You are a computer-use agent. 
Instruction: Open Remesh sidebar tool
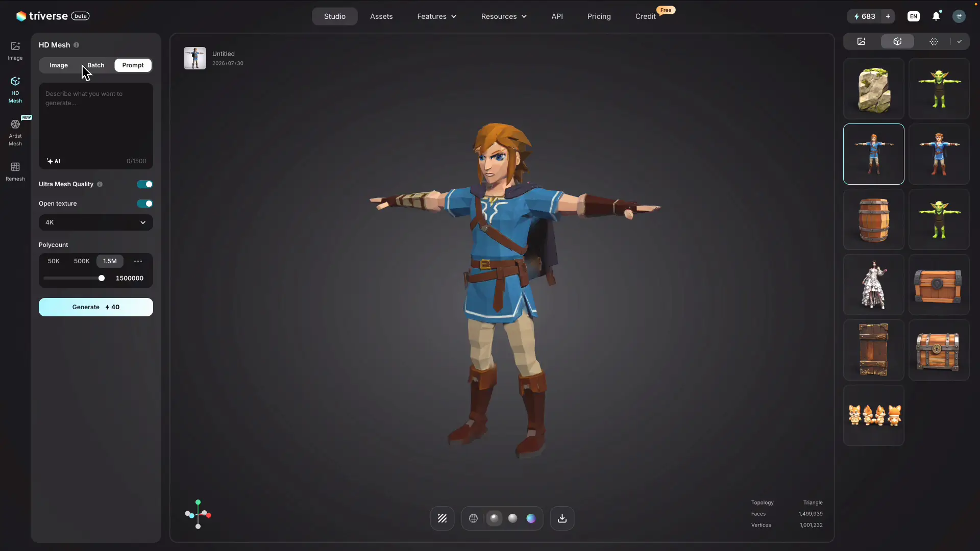pyautogui.click(x=15, y=171)
